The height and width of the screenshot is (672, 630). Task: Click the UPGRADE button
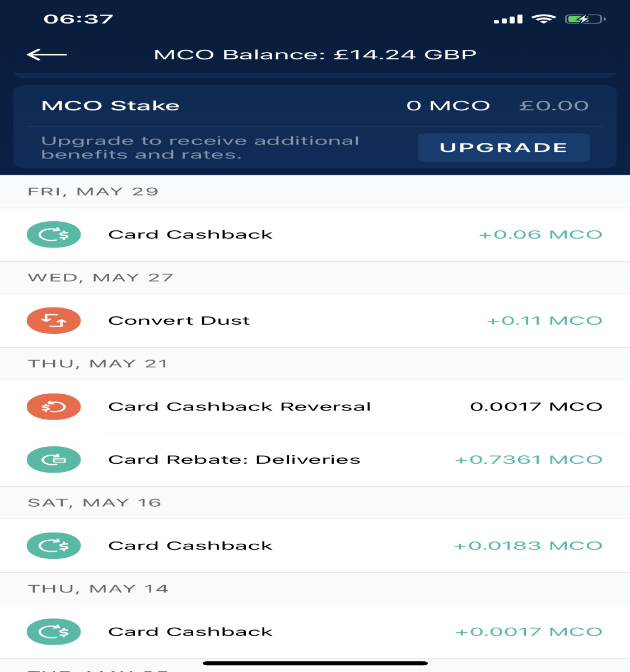click(503, 147)
